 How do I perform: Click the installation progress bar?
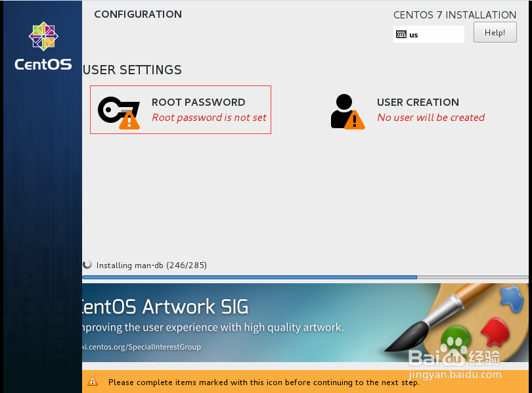pos(305,277)
